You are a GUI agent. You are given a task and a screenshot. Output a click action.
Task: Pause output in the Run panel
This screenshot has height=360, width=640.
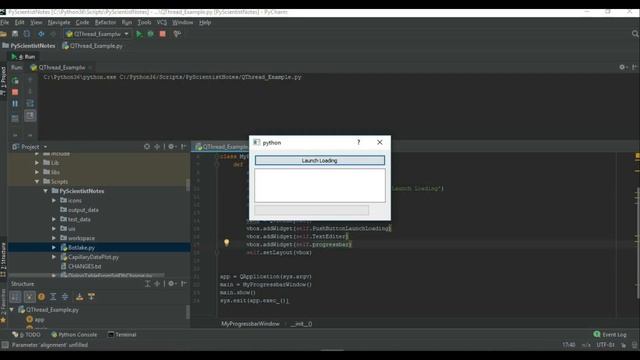coord(15,103)
